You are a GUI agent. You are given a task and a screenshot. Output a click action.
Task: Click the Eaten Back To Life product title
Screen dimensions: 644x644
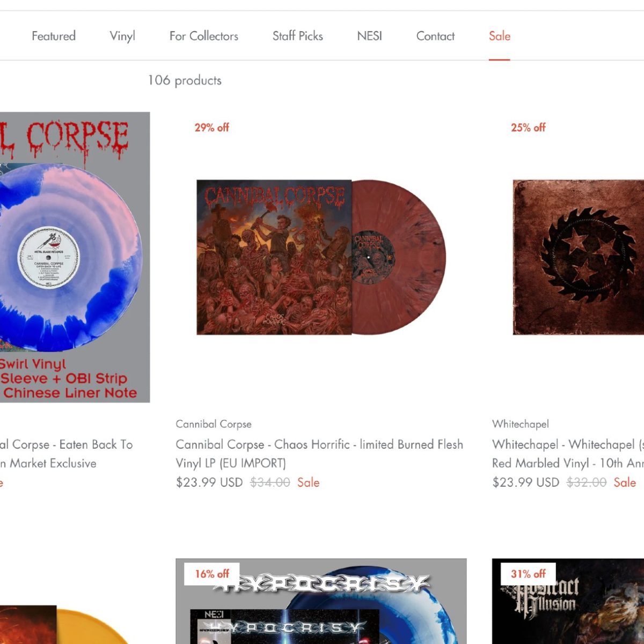tap(66, 453)
